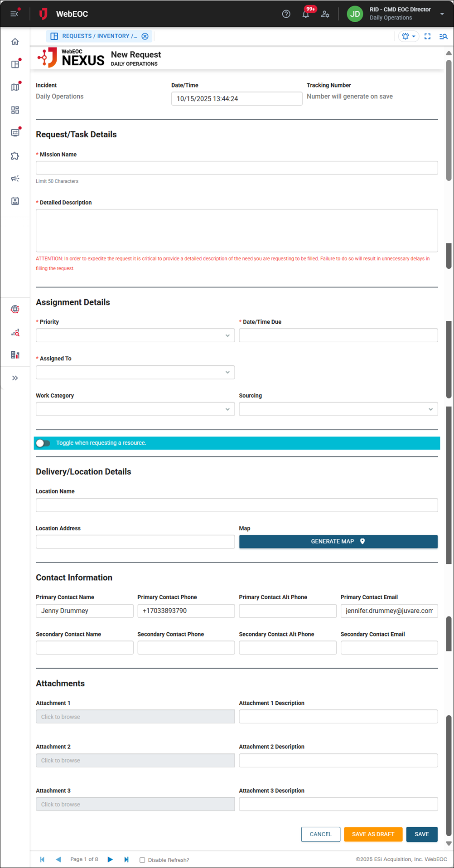Browse for Attachment 3 file
Screen dimensions: 454x868
tap(135, 805)
